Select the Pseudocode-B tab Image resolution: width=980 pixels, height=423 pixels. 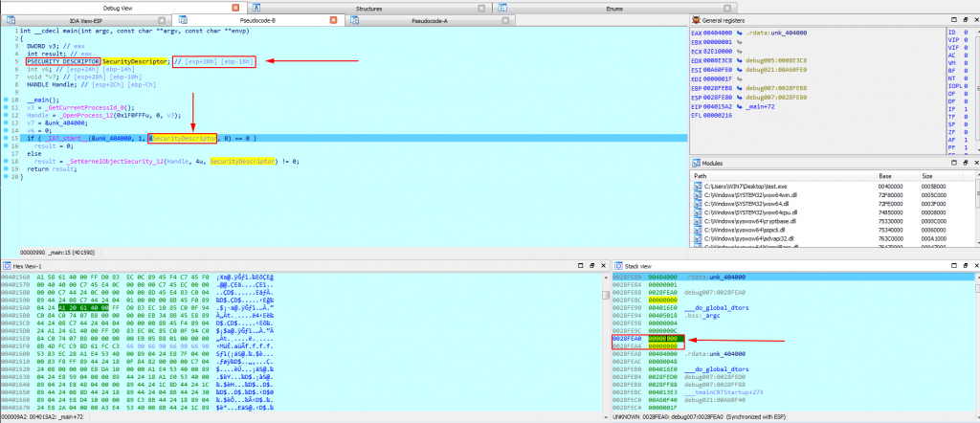point(257,21)
